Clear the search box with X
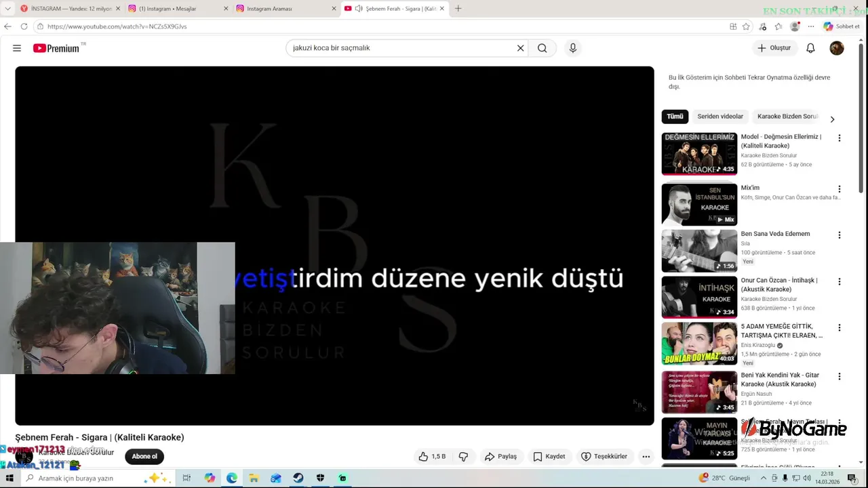The image size is (868, 488). click(x=521, y=48)
